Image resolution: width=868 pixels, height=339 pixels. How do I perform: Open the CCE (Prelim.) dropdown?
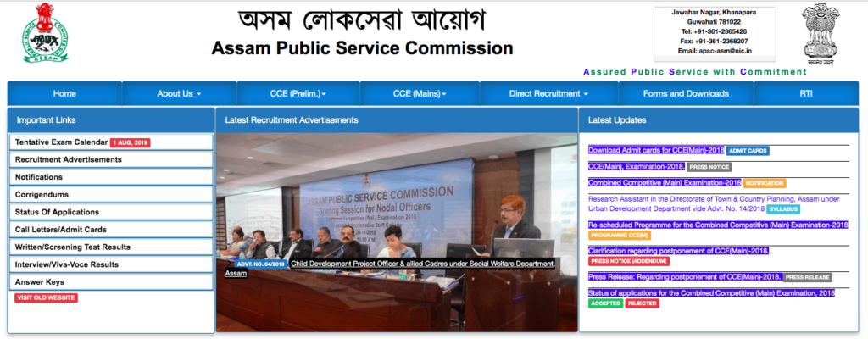pyautogui.click(x=297, y=93)
